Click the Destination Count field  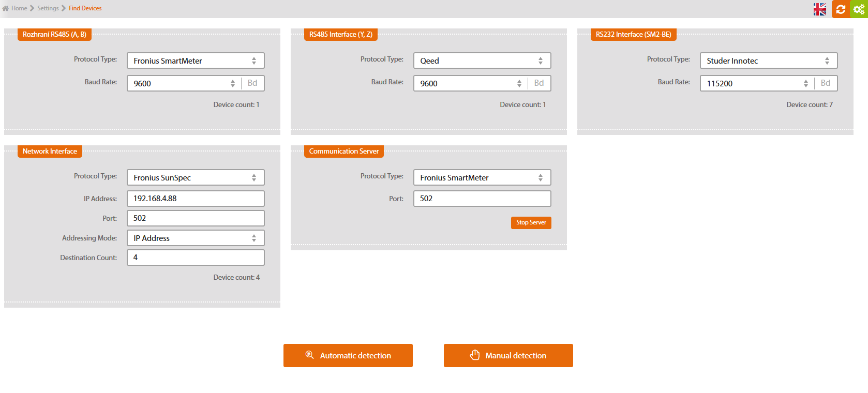coord(196,258)
